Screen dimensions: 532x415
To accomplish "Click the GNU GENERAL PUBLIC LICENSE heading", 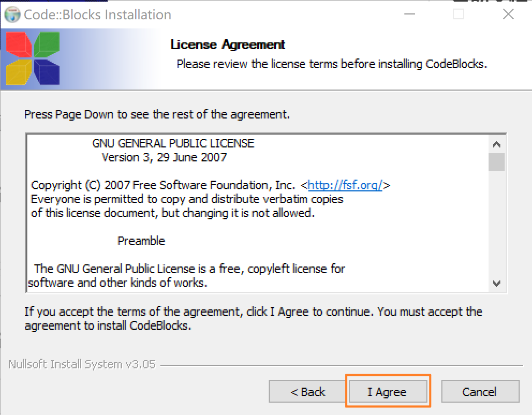I will click(x=172, y=143).
